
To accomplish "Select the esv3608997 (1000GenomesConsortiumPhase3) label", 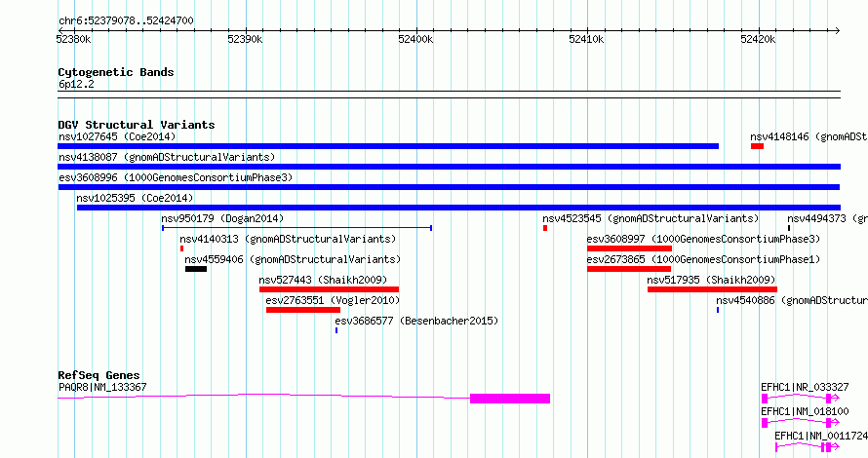I will click(703, 239).
